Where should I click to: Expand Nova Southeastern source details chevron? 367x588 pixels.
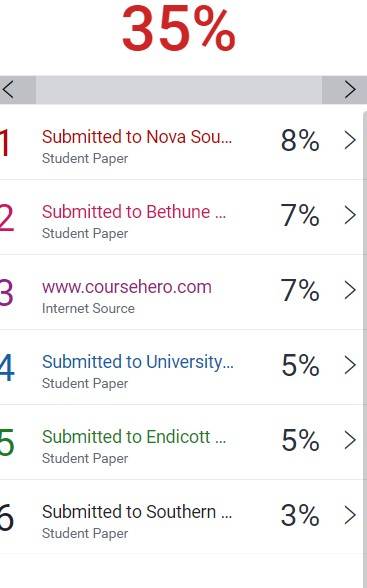tap(350, 141)
